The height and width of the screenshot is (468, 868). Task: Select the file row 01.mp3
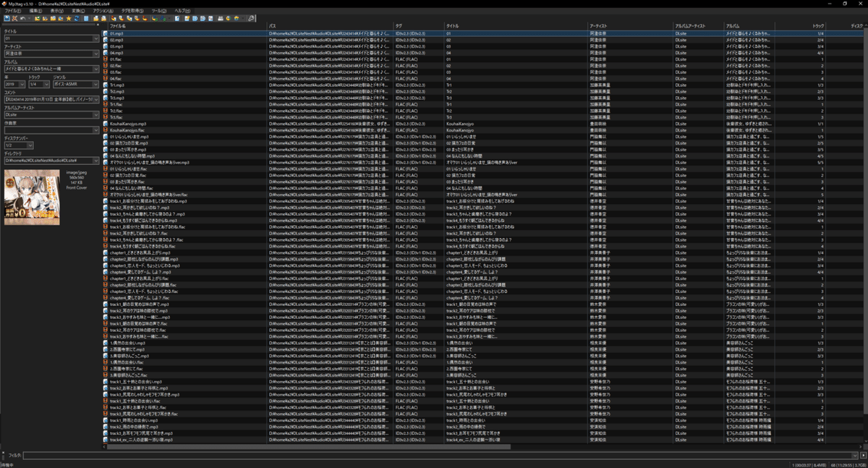coord(481,33)
